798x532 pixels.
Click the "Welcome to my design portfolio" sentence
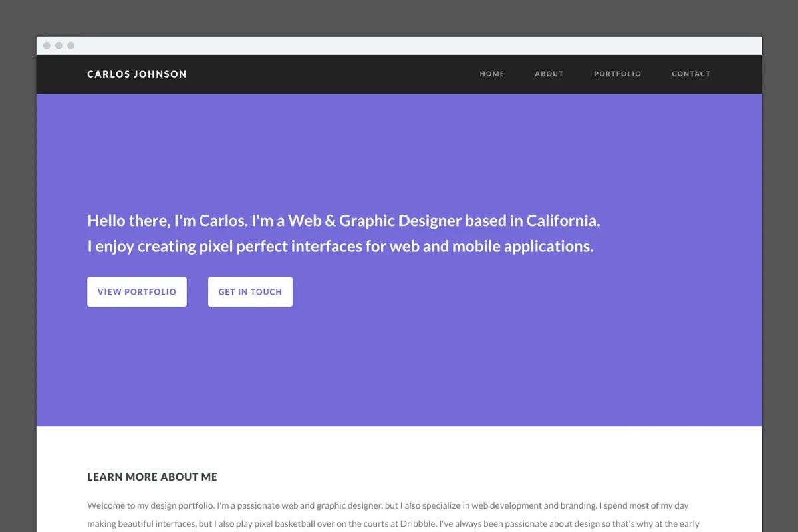[x=151, y=505]
